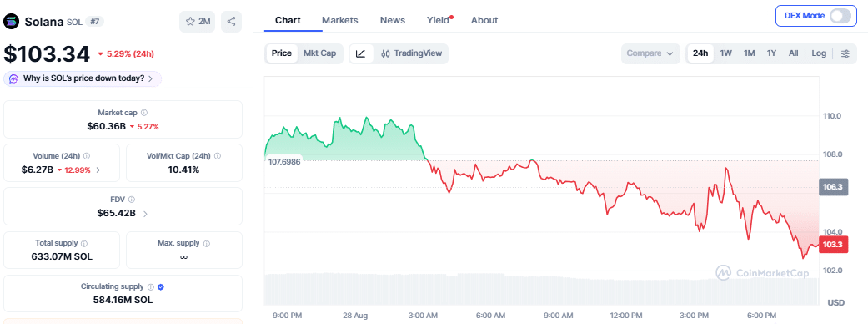This screenshot has width=868, height=324.
Task: Click the 107.6986 opening price label
Action: tap(284, 161)
